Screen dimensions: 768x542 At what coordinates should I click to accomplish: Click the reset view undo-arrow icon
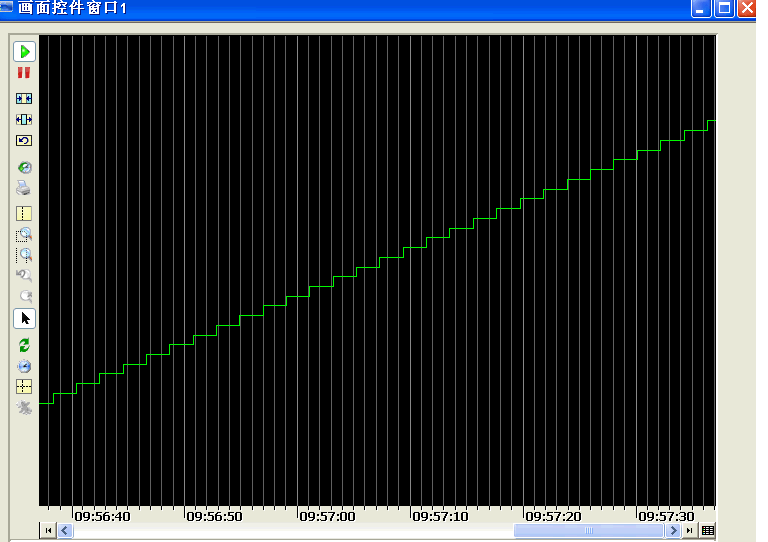[24, 141]
